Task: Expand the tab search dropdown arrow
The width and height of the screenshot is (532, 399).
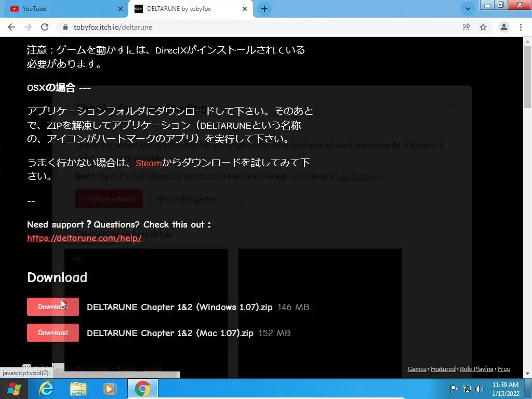Action: pos(468,9)
